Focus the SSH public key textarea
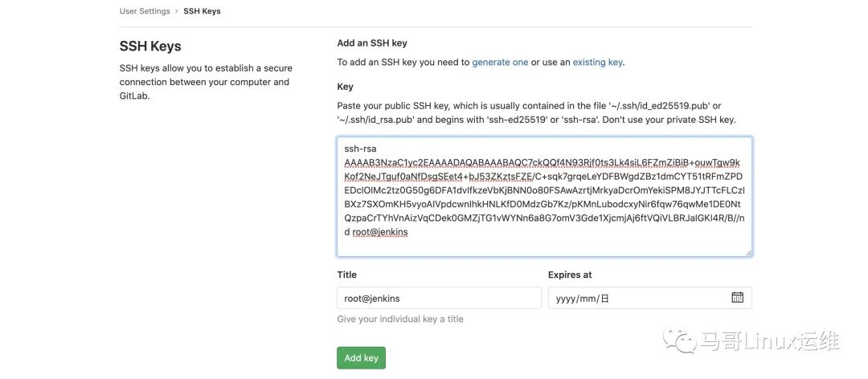Image resolution: width=868 pixels, height=379 pixels. [x=544, y=197]
